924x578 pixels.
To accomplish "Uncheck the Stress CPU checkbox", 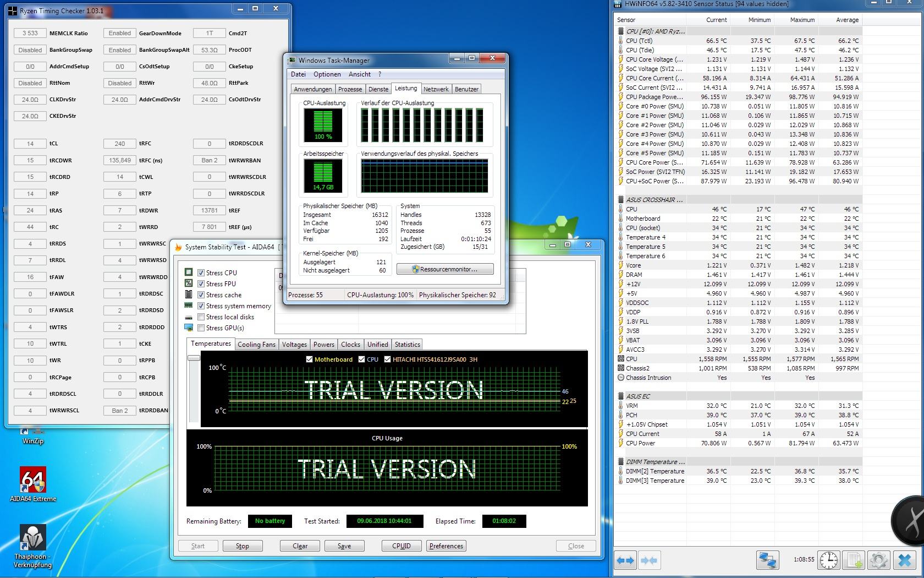I will [x=201, y=272].
